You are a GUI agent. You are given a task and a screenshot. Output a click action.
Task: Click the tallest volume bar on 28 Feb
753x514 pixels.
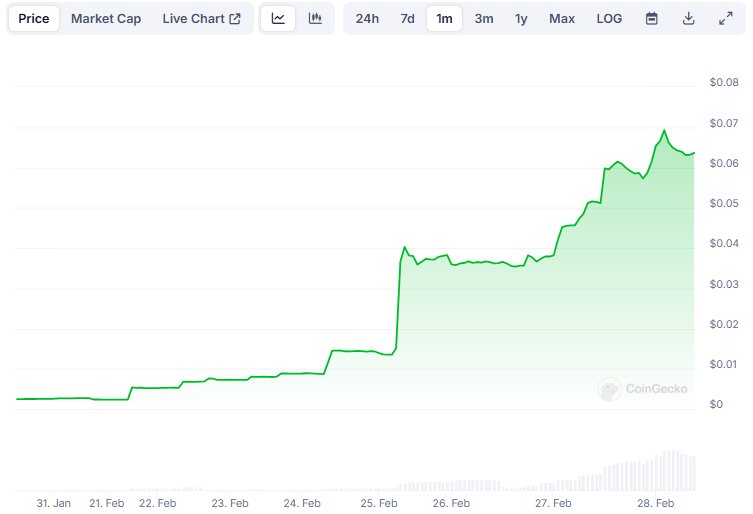point(667,471)
